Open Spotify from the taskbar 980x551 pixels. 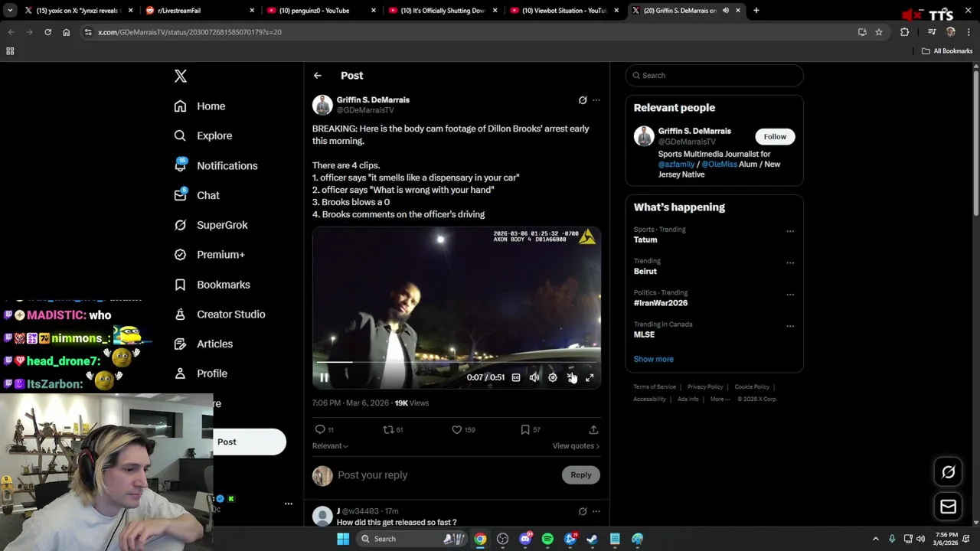[x=547, y=539]
